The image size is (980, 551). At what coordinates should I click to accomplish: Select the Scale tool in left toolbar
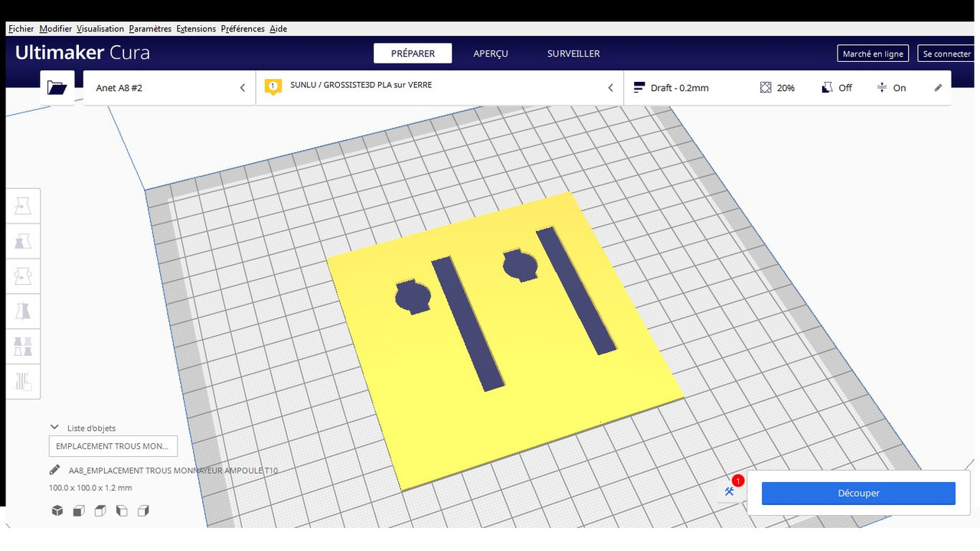(23, 241)
